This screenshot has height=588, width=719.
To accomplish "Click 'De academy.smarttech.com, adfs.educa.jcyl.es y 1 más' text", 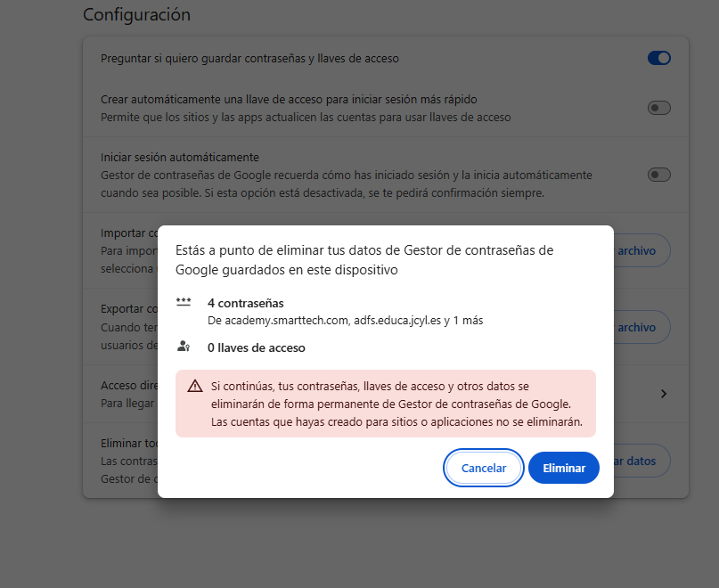I will (346, 320).
